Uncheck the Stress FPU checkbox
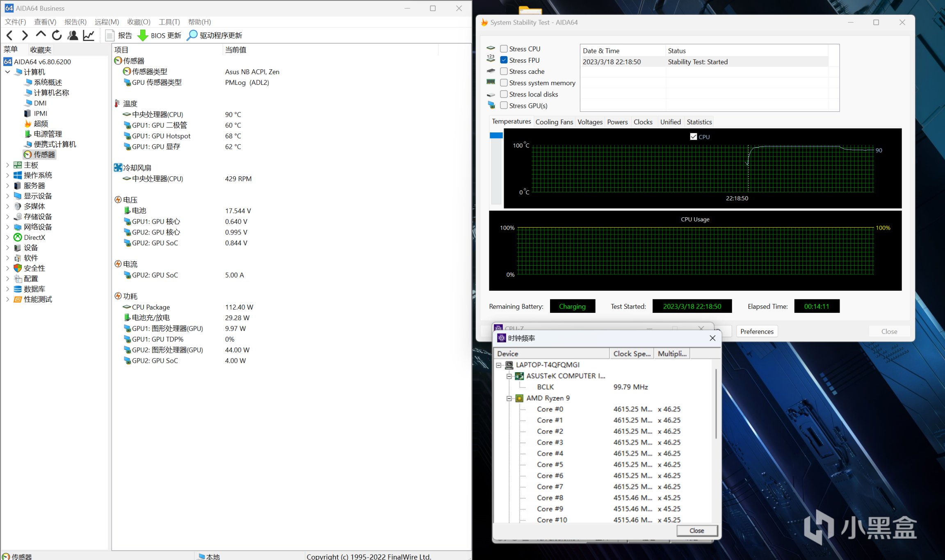Screen dimensions: 945x560 (504, 60)
